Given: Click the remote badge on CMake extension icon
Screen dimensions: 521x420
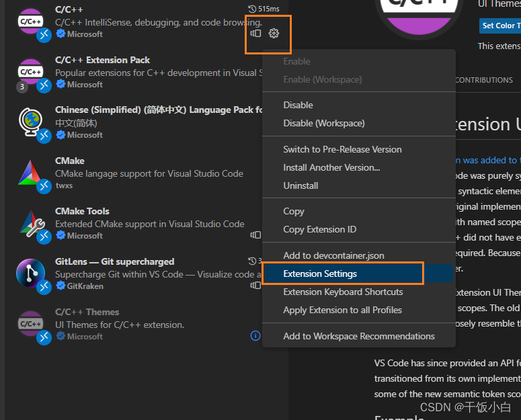Looking at the screenshot, I should pos(44,186).
